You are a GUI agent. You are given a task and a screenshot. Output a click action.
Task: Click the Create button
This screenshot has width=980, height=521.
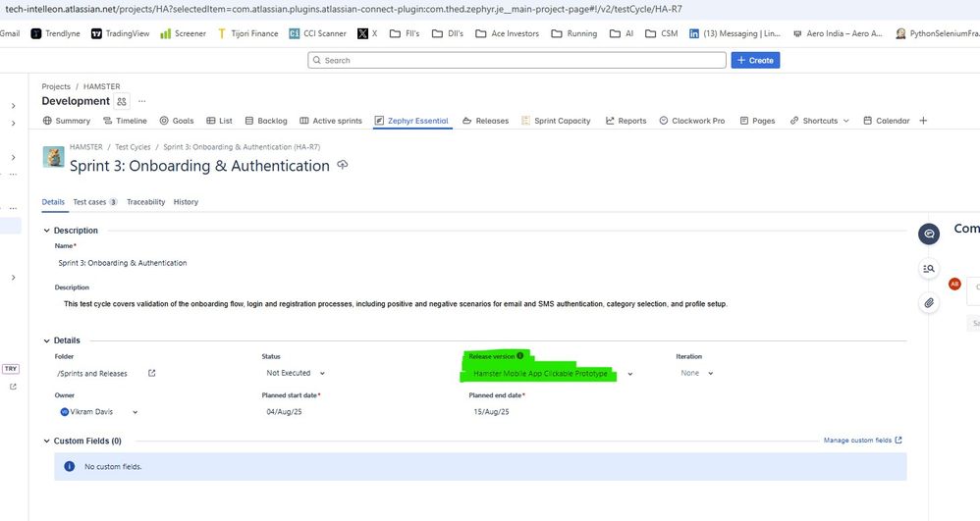tap(755, 60)
